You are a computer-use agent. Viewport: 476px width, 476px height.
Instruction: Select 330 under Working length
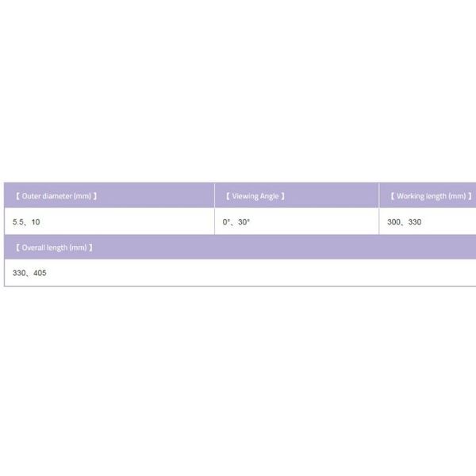pyautogui.click(x=415, y=222)
